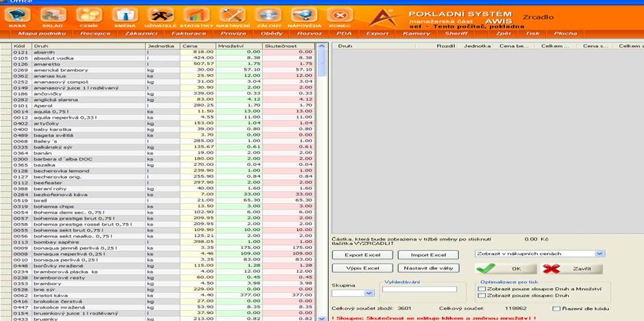Click the item list scrollbar down arrow
Viewport: 644px width, 321px height.
(x=322, y=318)
